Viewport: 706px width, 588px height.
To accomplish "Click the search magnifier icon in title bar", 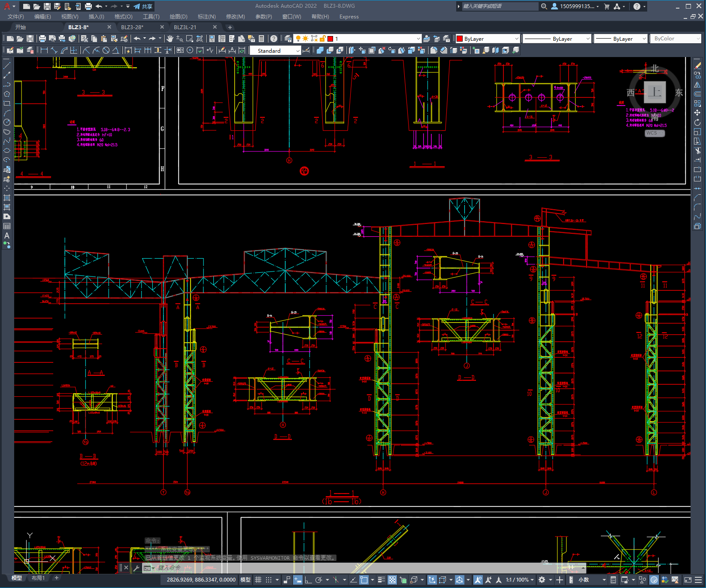I will (544, 6).
